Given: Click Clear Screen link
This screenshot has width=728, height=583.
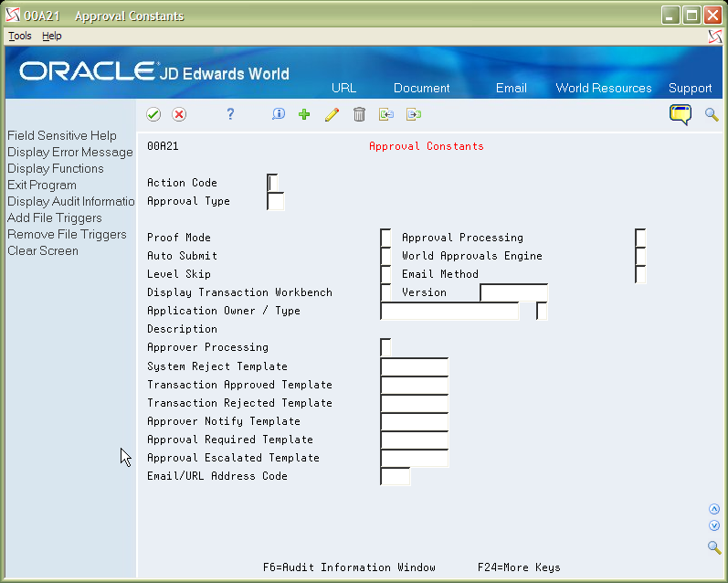Looking at the screenshot, I should 43,251.
